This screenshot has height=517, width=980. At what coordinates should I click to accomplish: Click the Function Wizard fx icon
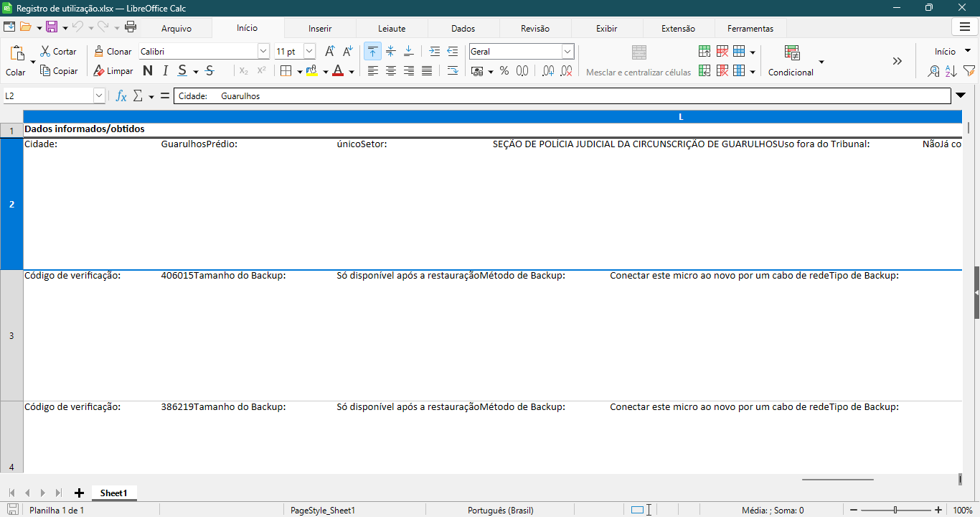pyautogui.click(x=121, y=96)
